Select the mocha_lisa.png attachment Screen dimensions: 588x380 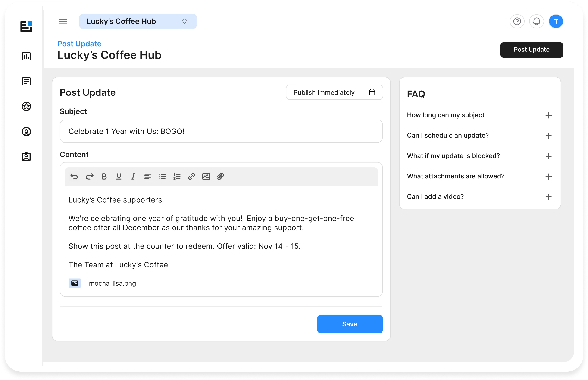coord(102,283)
